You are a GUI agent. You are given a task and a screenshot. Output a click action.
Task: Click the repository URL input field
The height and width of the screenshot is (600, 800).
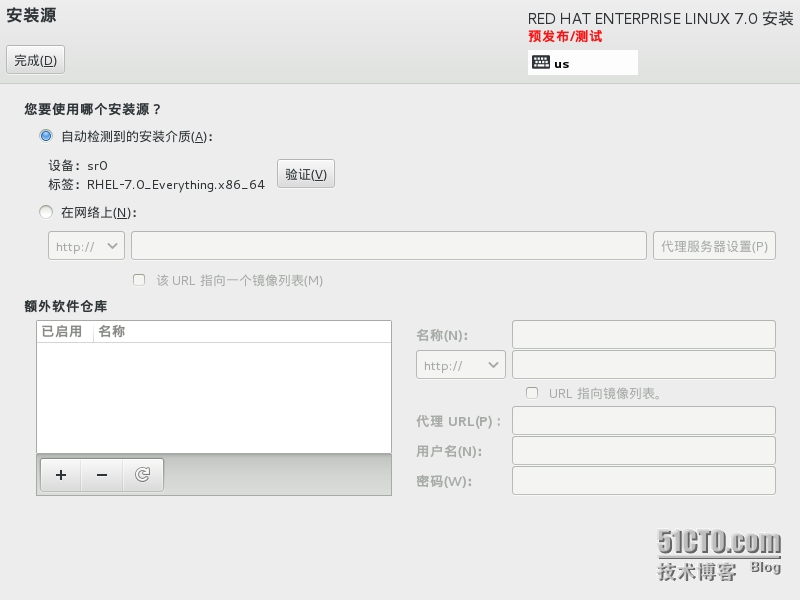tap(644, 365)
